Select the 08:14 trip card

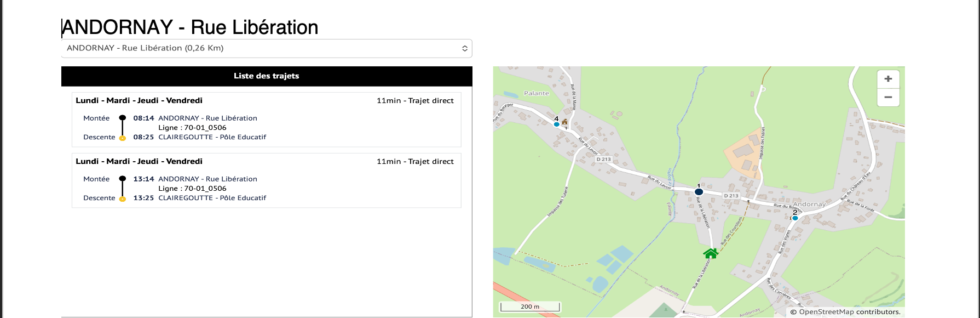[267, 120]
